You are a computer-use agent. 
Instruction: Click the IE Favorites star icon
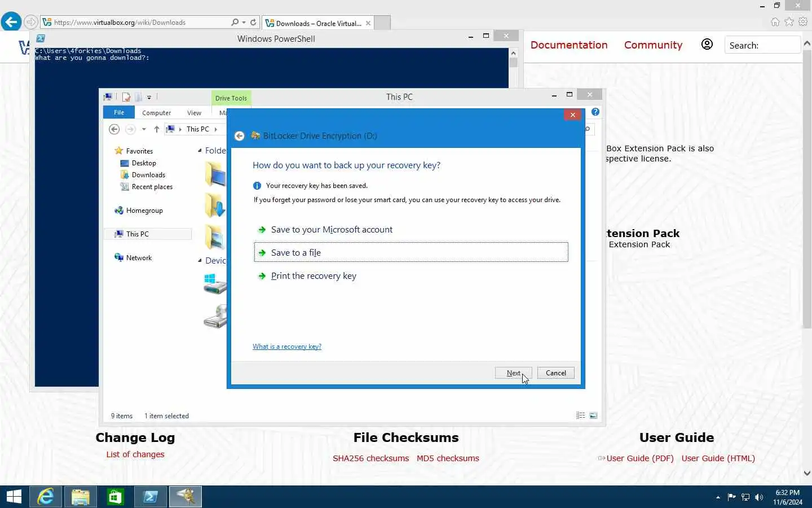click(789, 22)
